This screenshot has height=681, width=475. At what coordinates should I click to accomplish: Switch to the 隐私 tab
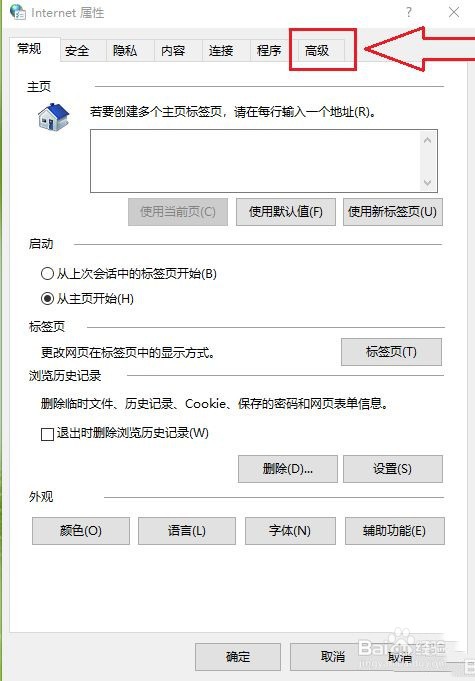[125, 51]
